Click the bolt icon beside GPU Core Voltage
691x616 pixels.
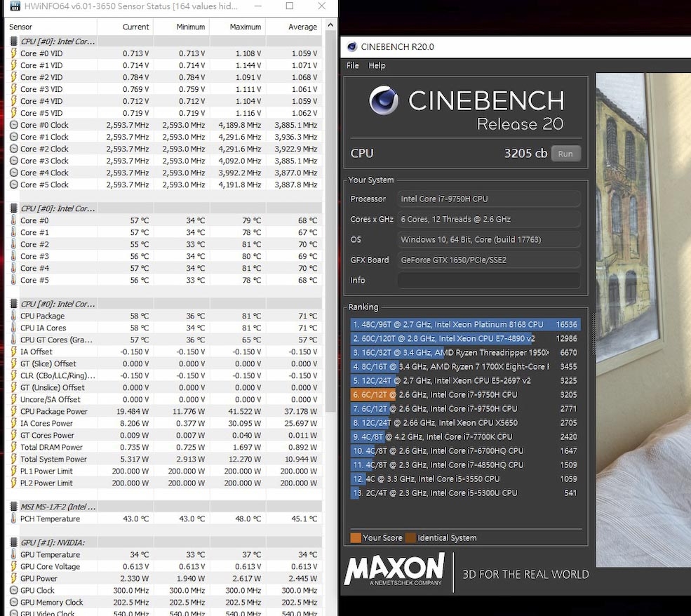point(13,566)
